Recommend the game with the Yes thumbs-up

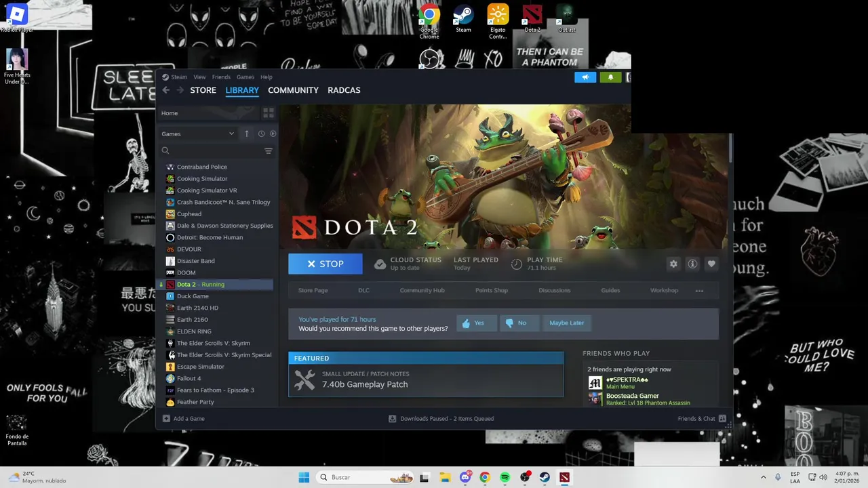pos(476,323)
